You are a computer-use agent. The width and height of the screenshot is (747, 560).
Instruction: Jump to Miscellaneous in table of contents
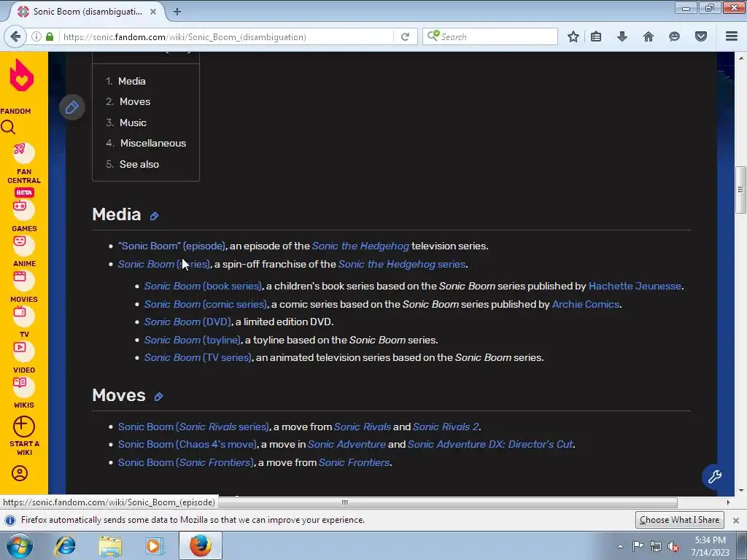pos(153,143)
